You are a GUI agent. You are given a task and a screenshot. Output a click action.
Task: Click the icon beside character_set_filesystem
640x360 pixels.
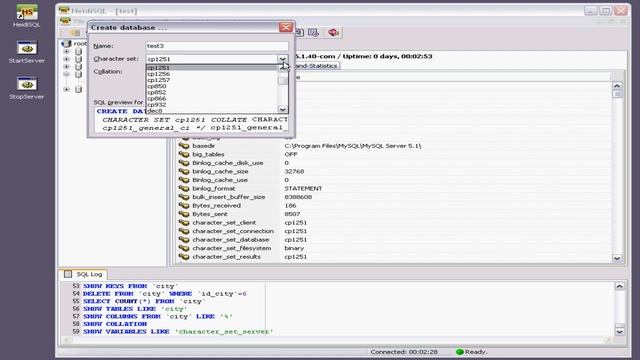tap(184, 248)
